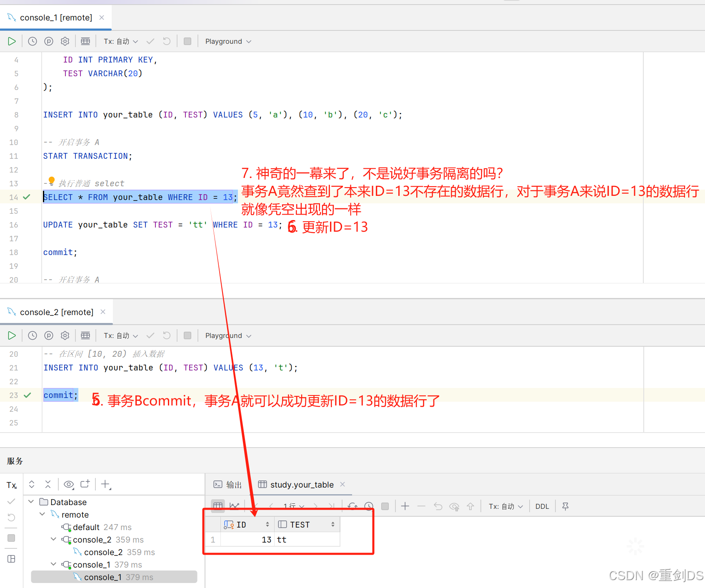Click the UPDATE statement on line 16
This screenshot has height=588, width=705.
click(163, 225)
